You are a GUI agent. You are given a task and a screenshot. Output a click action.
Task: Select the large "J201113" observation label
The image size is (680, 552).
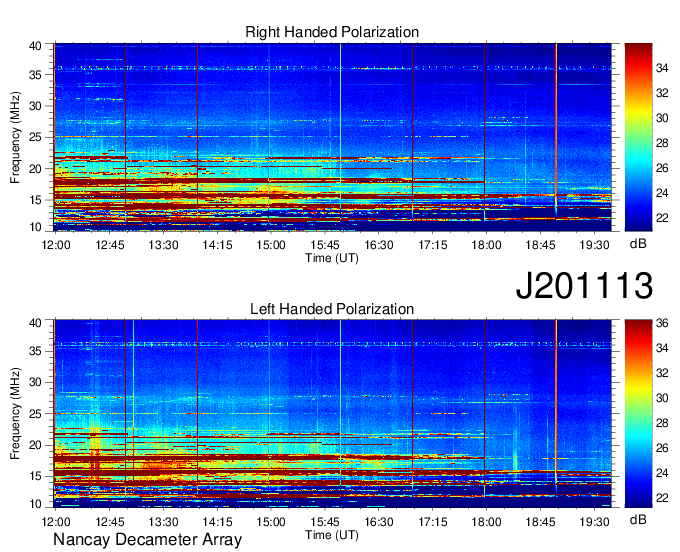pos(584,286)
